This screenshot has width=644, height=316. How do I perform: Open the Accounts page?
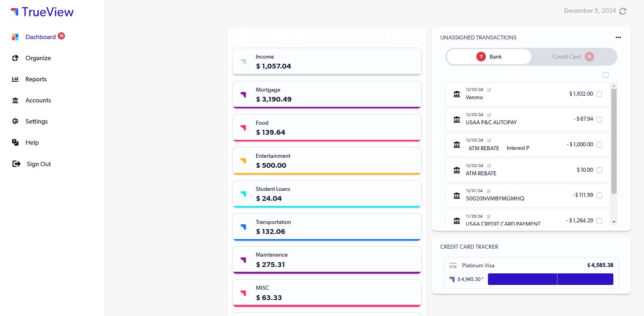point(38,100)
